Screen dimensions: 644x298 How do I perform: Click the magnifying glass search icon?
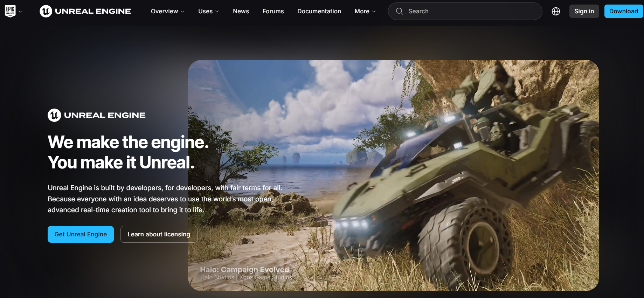(x=399, y=11)
